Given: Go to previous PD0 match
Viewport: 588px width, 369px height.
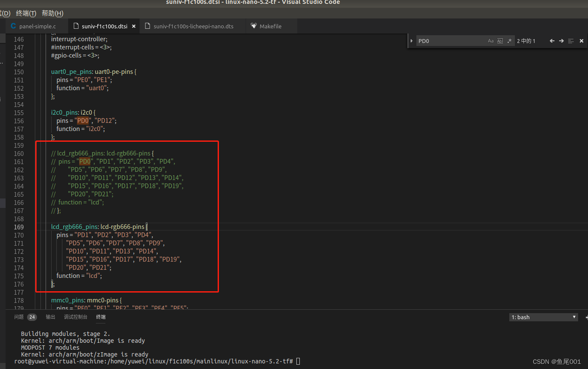Looking at the screenshot, I should [552, 41].
